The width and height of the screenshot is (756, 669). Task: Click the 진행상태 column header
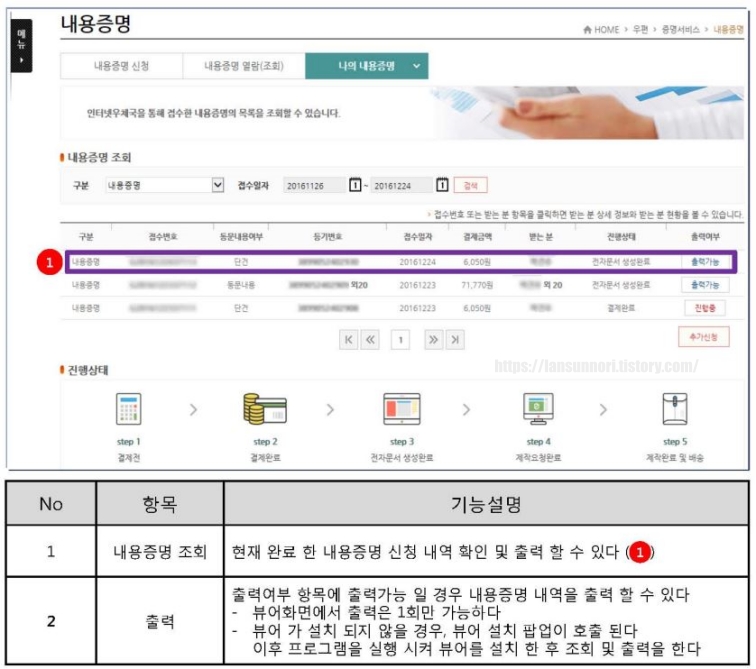coord(621,237)
